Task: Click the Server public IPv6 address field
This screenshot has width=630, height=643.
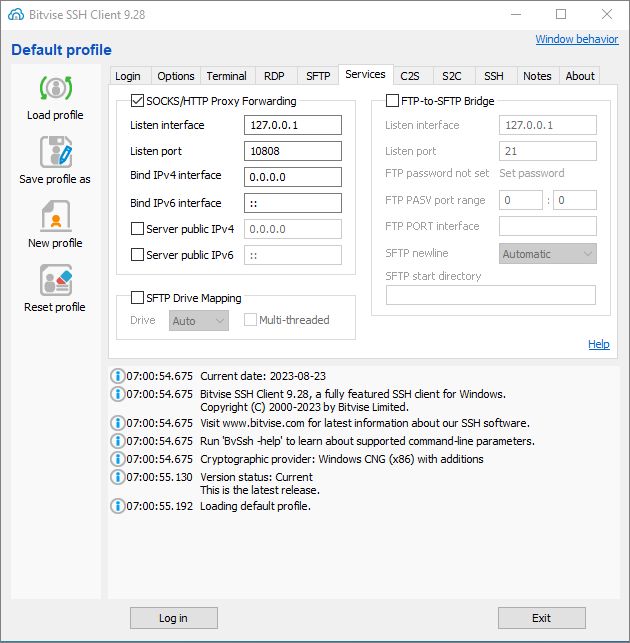Action: (x=293, y=255)
